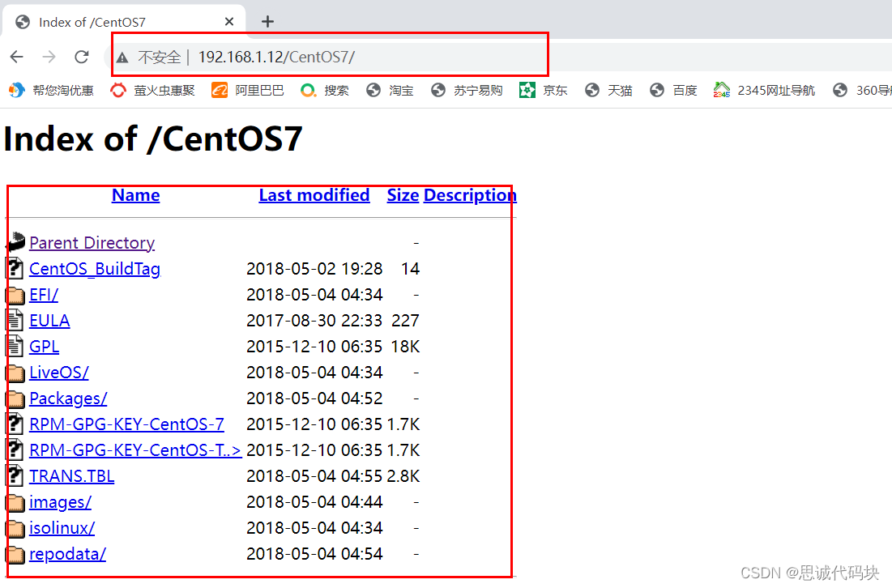Go back with the browser back arrow
The width and height of the screenshot is (892, 588).
point(17,57)
